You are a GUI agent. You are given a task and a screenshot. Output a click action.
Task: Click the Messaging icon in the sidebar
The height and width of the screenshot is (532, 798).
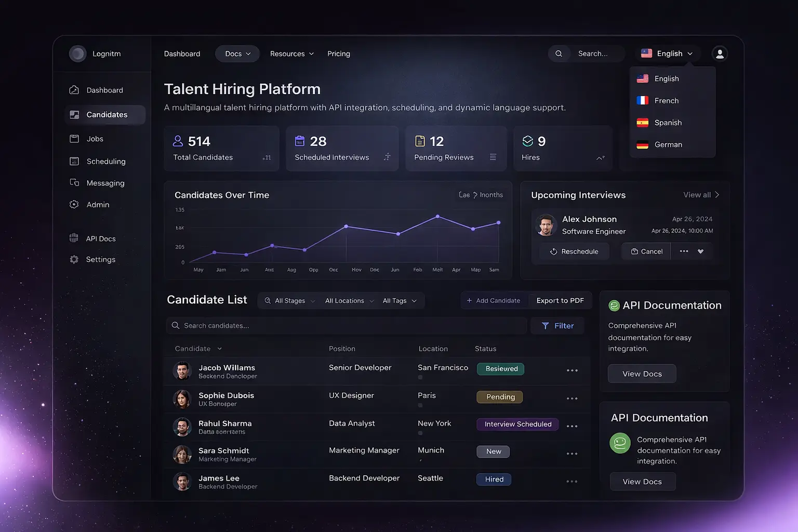74,183
